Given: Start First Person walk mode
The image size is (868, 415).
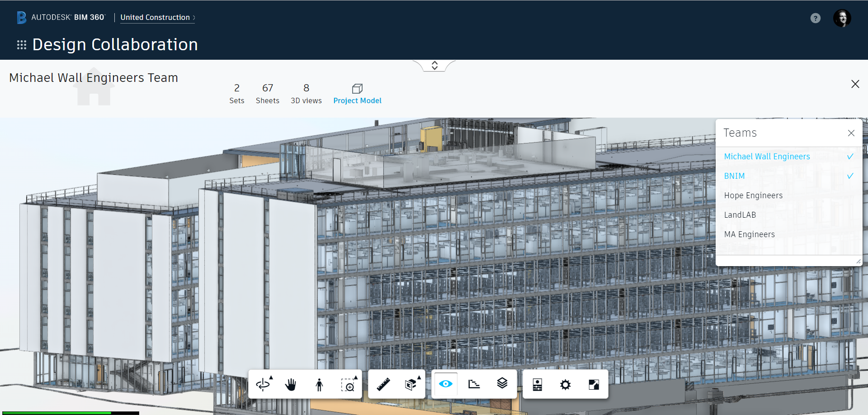Looking at the screenshot, I should (x=319, y=385).
